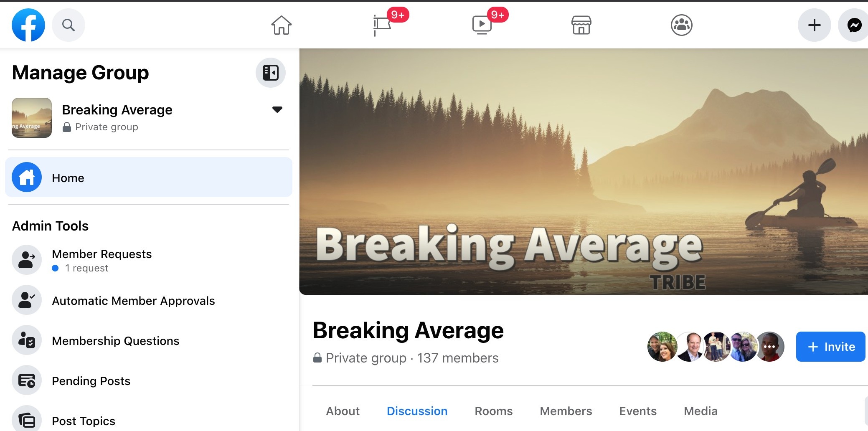The width and height of the screenshot is (868, 431).
Task: Open the Media tab
Action: coord(700,411)
